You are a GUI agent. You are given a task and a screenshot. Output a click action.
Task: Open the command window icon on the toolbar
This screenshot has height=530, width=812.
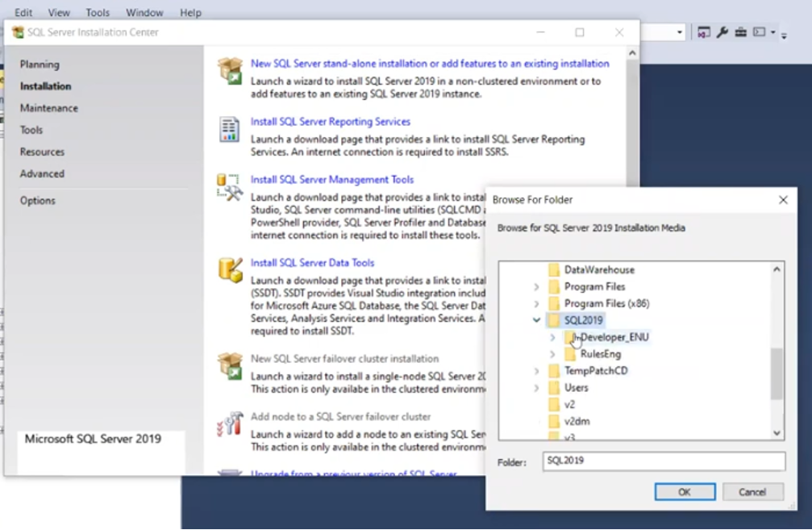point(759,32)
